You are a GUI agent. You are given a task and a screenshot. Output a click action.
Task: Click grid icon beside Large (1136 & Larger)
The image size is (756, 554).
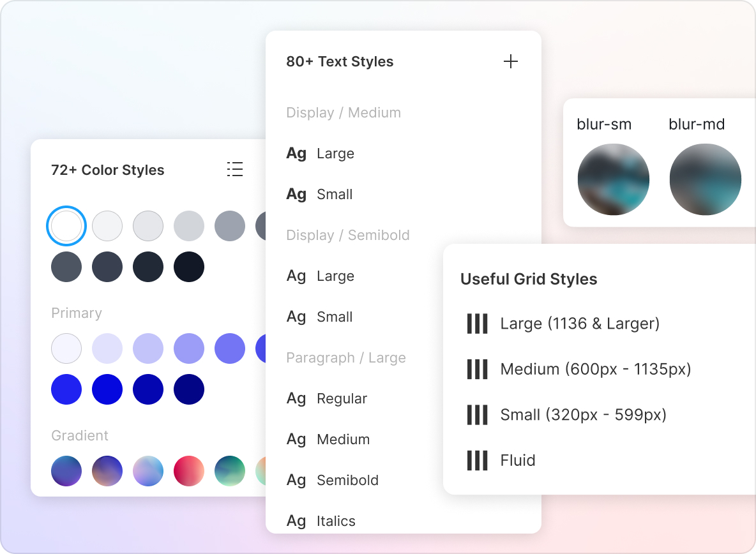477,324
